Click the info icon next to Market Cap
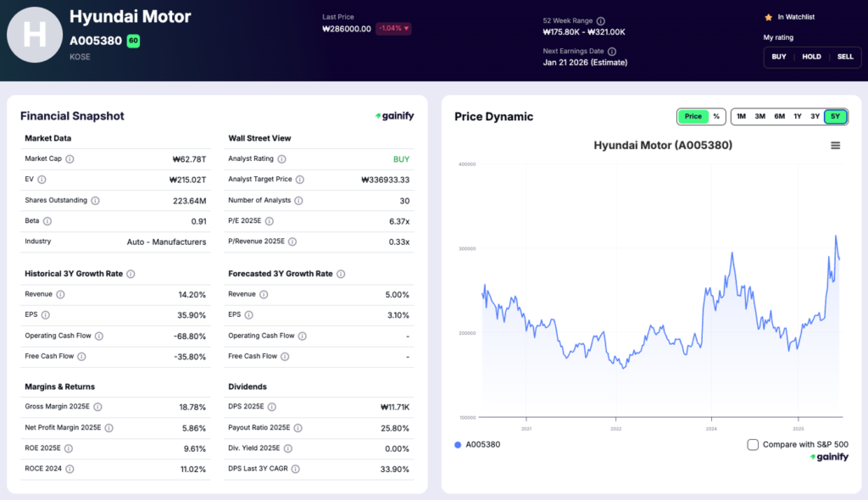 coord(70,158)
